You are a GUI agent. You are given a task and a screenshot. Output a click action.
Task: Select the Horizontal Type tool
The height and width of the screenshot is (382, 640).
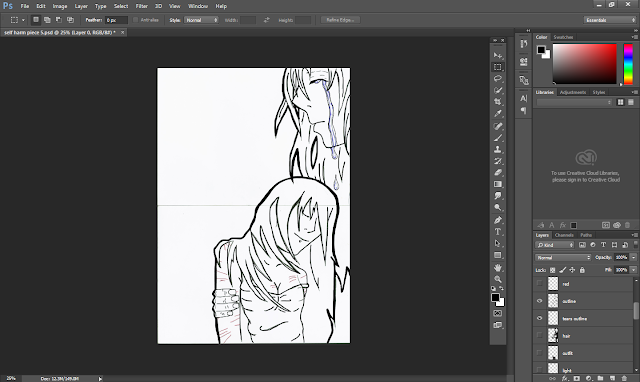[x=498, y=232]
